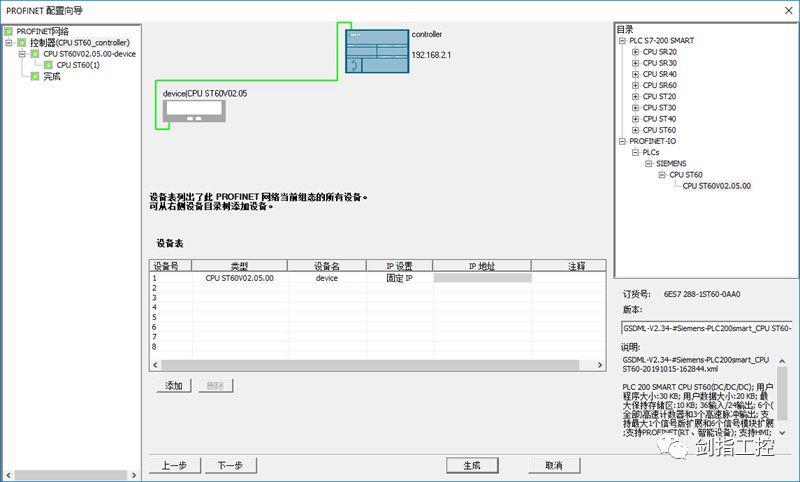This screenshot has width=800, height=482.
Task: Click left arrow of device table scrollbar
Action: [155, 365]
